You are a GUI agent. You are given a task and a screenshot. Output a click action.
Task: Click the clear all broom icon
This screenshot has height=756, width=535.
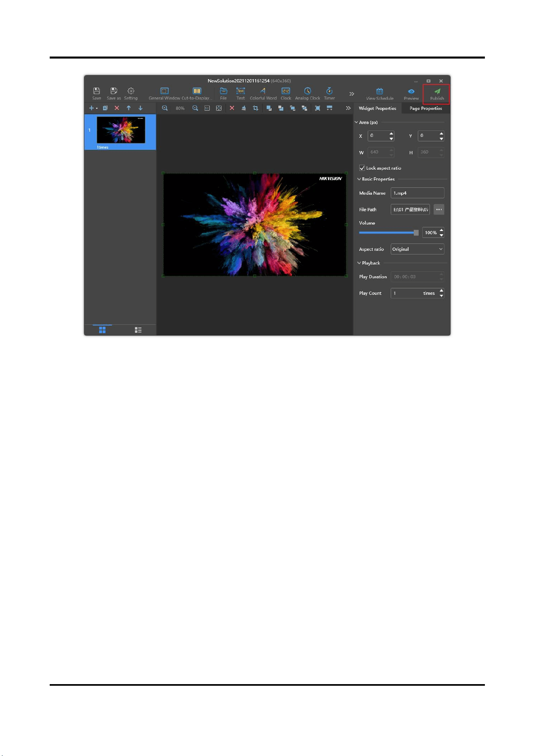pos(244,108)
